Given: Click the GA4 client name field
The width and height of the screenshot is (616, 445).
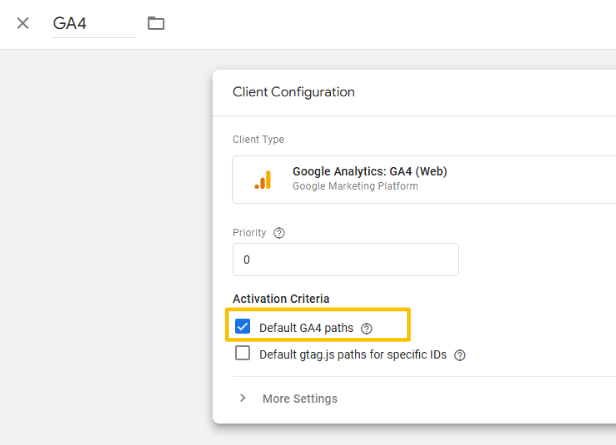Looking at the screenshot, I should pyautogui.click(x=93, y=23).
